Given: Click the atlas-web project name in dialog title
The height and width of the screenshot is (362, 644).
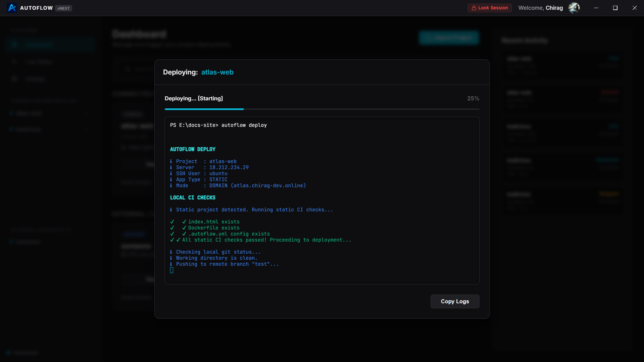Looking at the screenshot, I should click(217, 72).
